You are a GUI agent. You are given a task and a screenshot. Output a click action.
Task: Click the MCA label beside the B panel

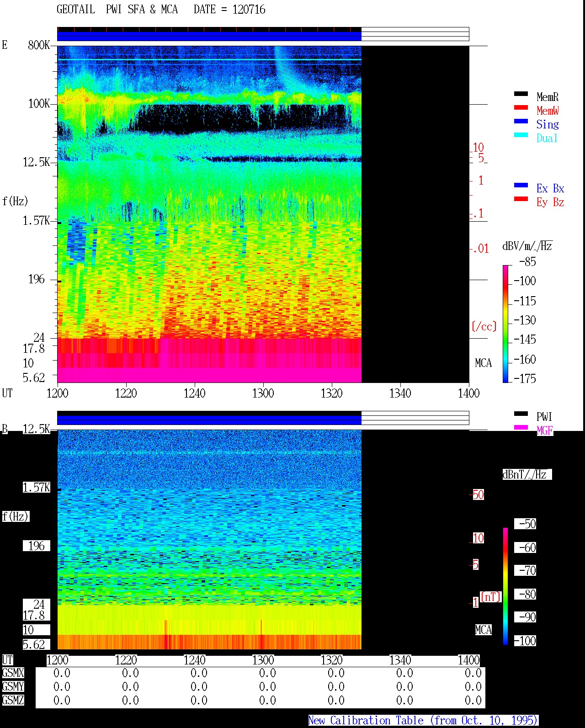click(x=484, y=630)
